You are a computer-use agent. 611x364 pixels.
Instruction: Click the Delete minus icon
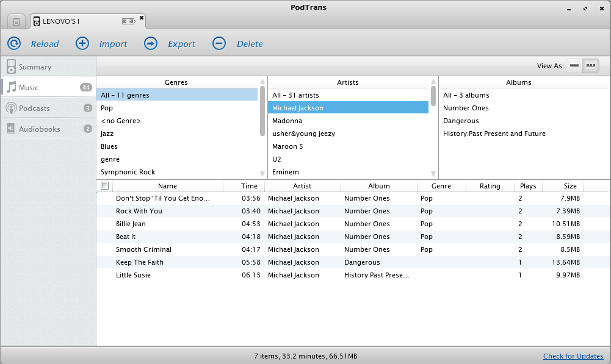click(x=219, y=44)
